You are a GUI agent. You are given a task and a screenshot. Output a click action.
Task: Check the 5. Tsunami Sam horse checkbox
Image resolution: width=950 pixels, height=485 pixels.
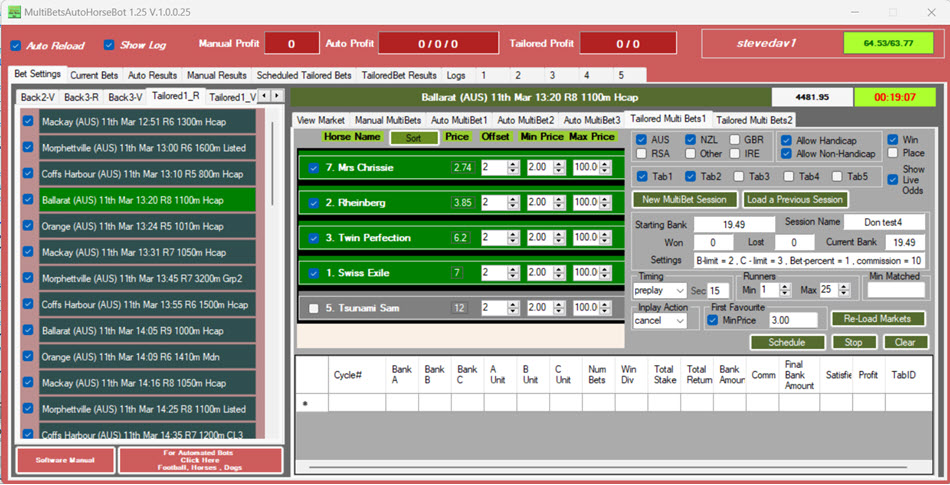(x=313, y=308)
